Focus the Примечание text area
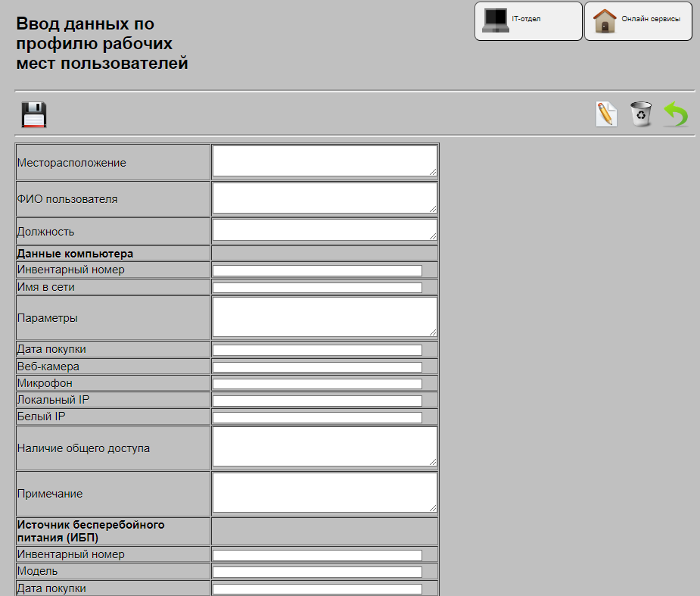 click(x=324, y=492)
